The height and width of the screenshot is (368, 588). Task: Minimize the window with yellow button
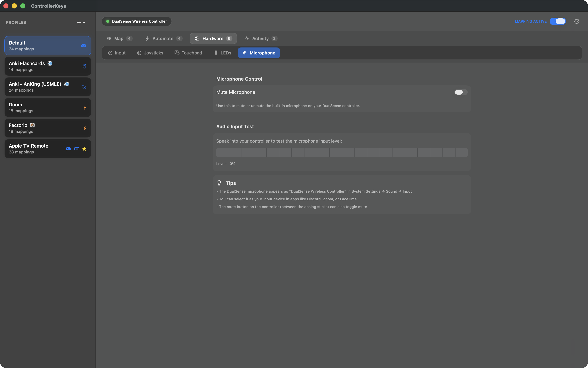coord(14,6)
